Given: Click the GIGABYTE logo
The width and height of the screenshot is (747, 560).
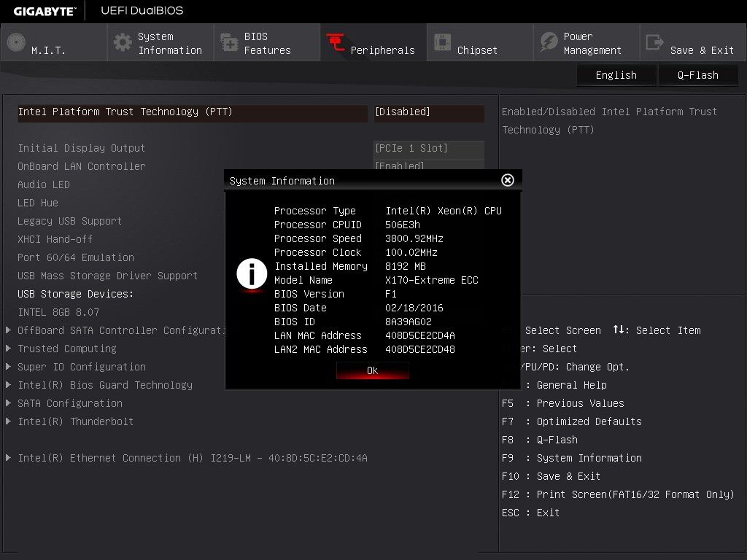Looking at the screenshot, I should 44,11.
